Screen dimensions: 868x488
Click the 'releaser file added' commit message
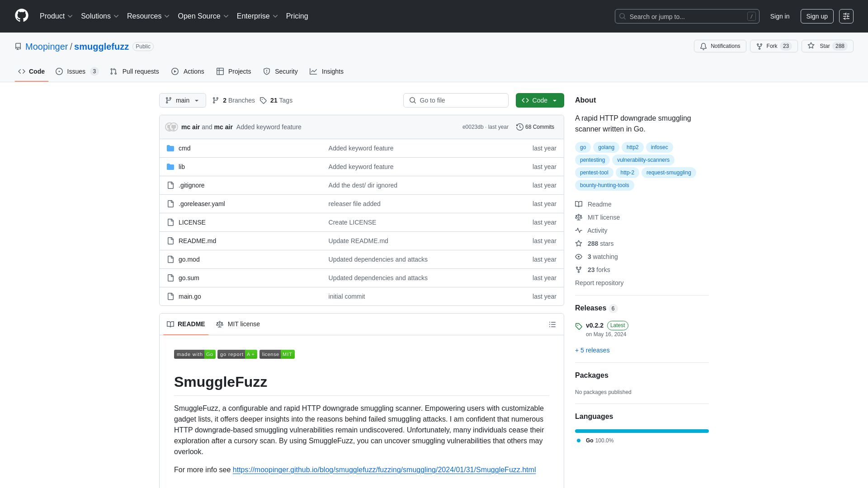point(354,204)
